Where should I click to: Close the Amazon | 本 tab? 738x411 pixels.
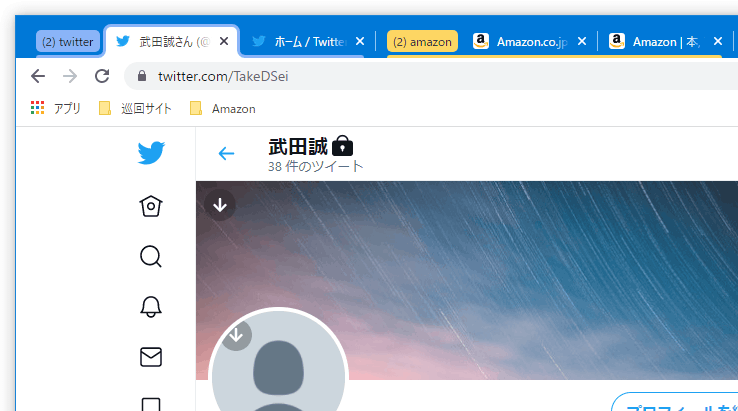(718, 41)
